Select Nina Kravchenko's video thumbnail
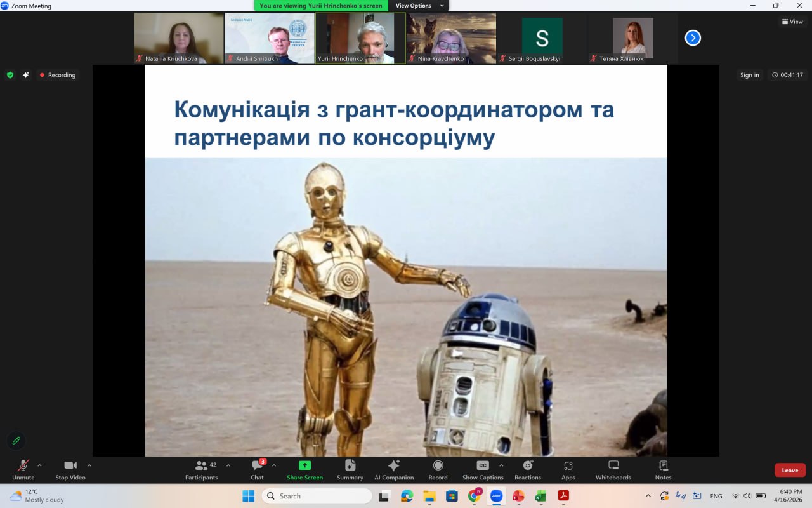Image resolution: width=812 pixels, height=508 pixels. (x=451, y=38)
